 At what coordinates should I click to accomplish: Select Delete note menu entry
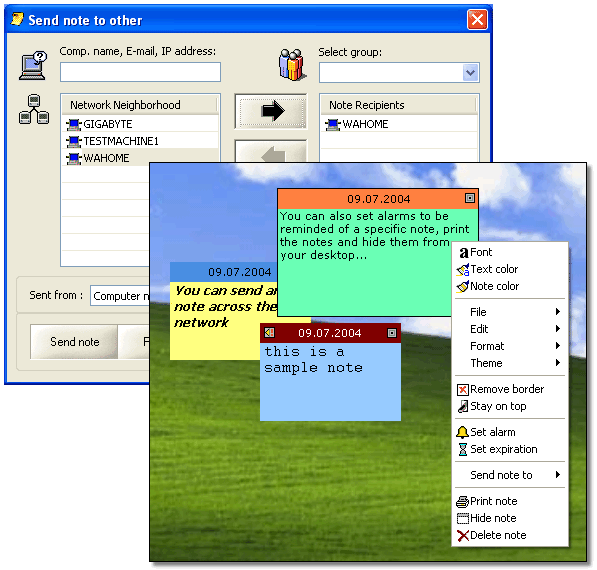point(510,536)
